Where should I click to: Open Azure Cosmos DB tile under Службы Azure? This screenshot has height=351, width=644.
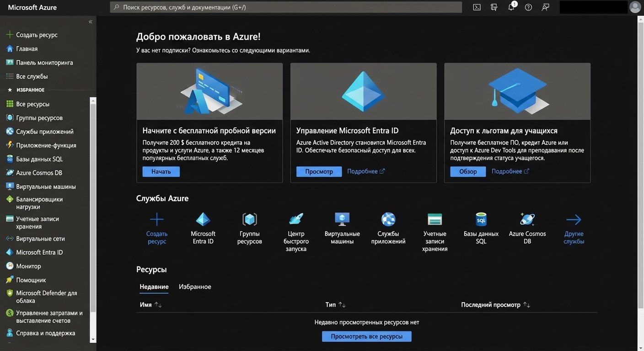tap(527, 229)
